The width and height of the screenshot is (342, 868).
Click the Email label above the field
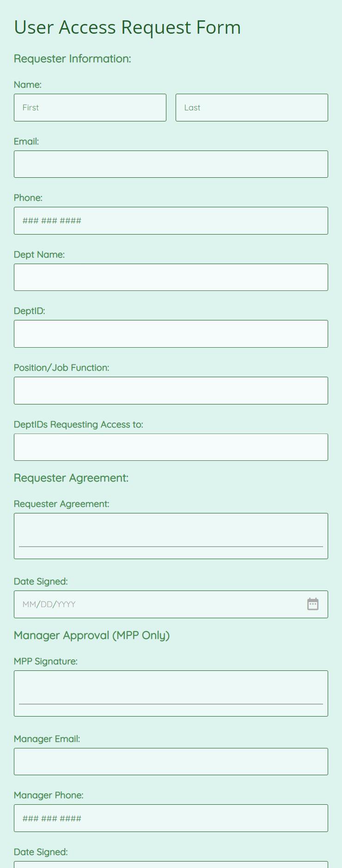[x=26, y=141]
